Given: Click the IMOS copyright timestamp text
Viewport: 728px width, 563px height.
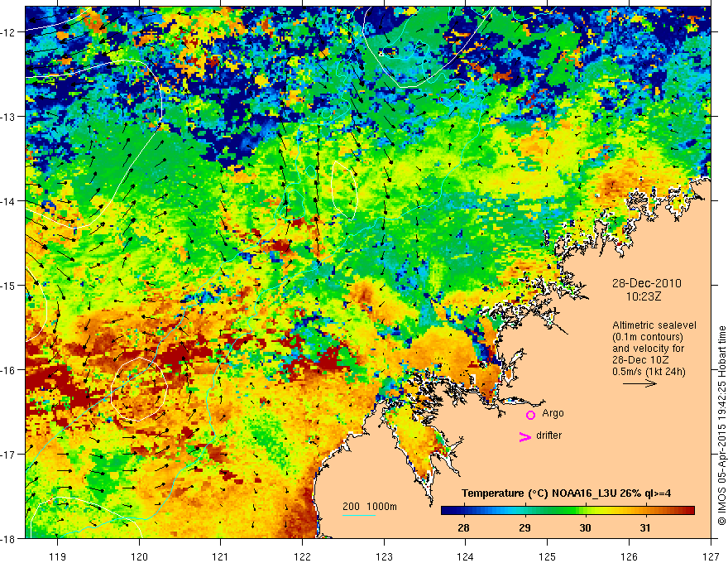Looking at the screenshot, I should click(x=721, y=426).
